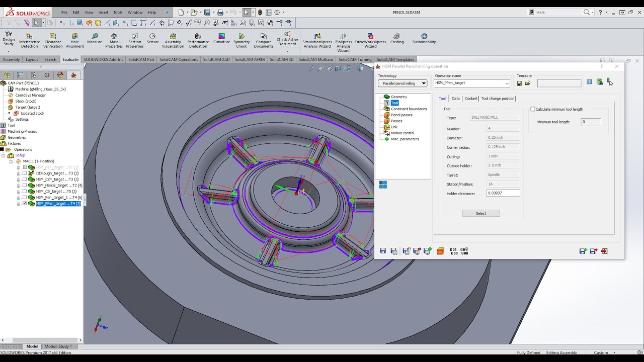Click the Sensor tool
This screenshot has width=644, height=362.
(x=152, y=39)
